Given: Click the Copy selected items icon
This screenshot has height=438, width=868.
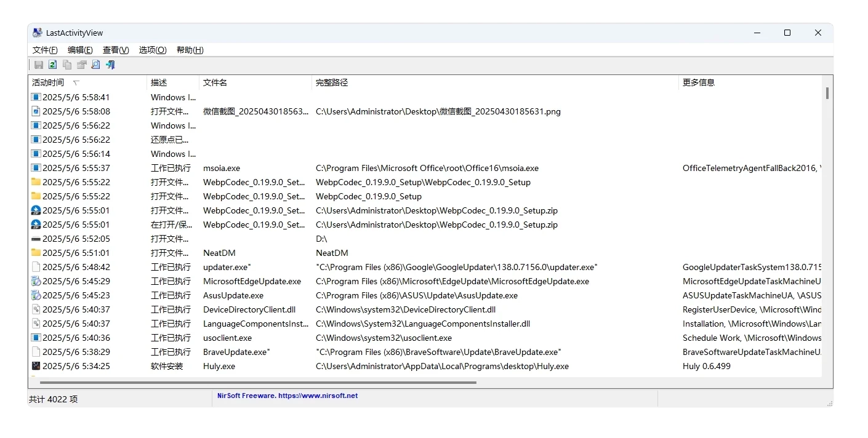Looking at the screenshot, I should coord(67,65).
